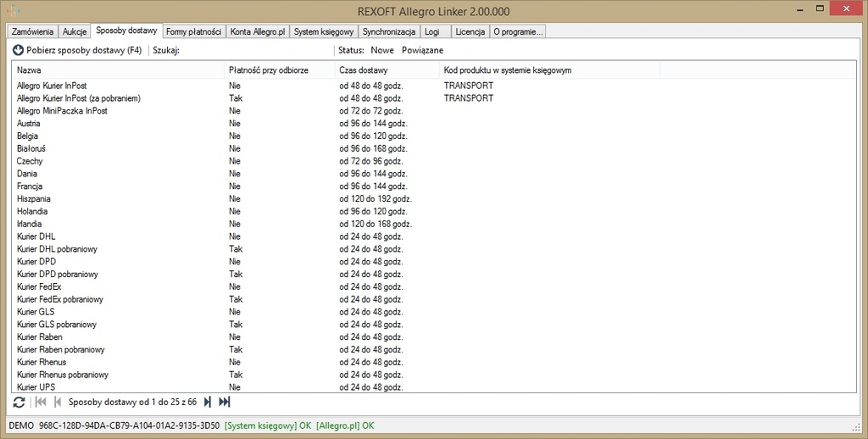Select the Białoruś delivery row

pos(434,148)
